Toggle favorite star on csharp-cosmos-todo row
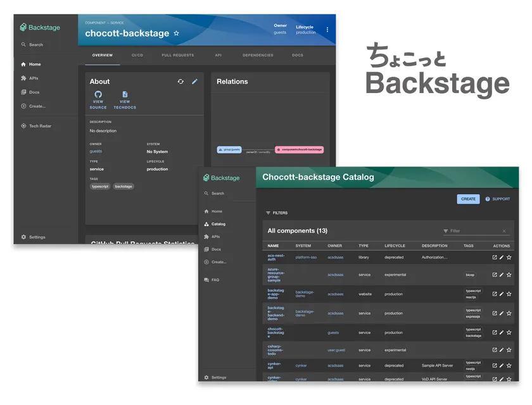Viewport: 532px width, 405px height. tap(509, 350)
